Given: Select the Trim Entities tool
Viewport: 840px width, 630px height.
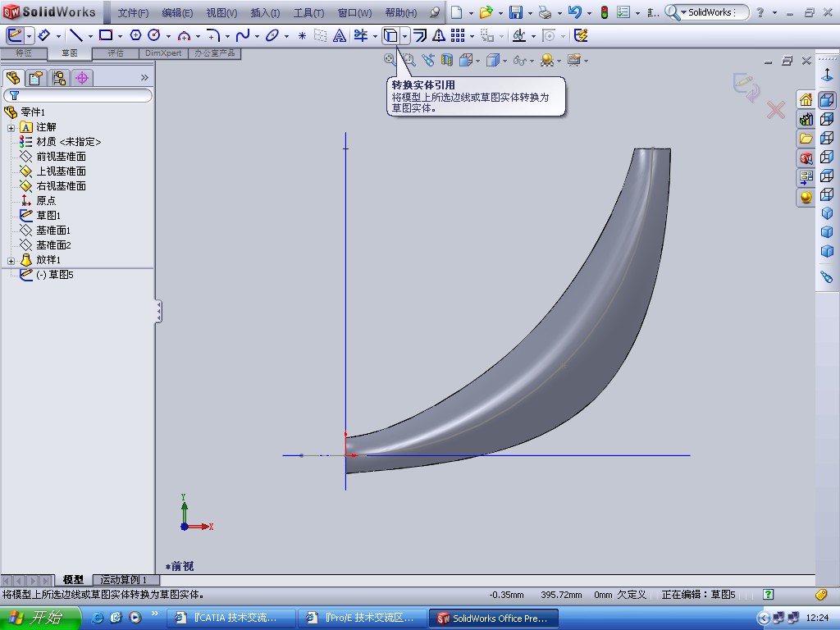Looking at the screenshot, I should (361, 36).
